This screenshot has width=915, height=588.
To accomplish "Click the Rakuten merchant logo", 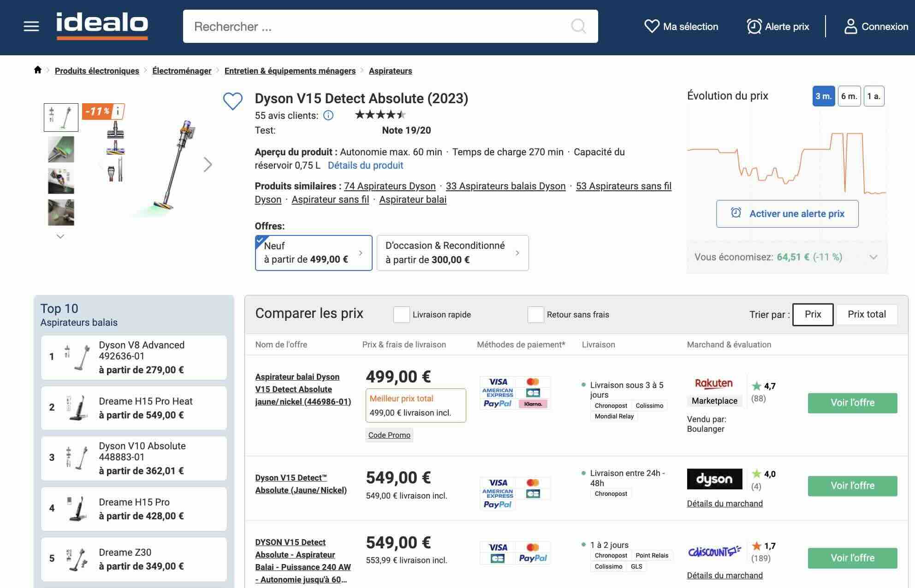I will coord(714,383).
